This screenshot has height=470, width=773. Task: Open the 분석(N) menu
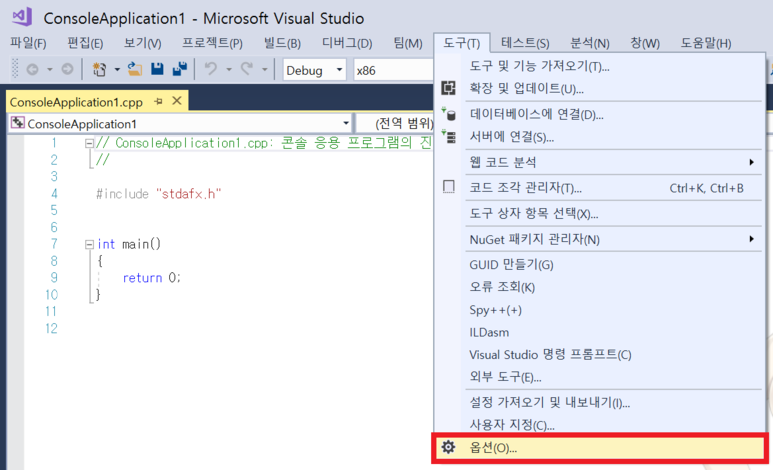coord(590,43)
